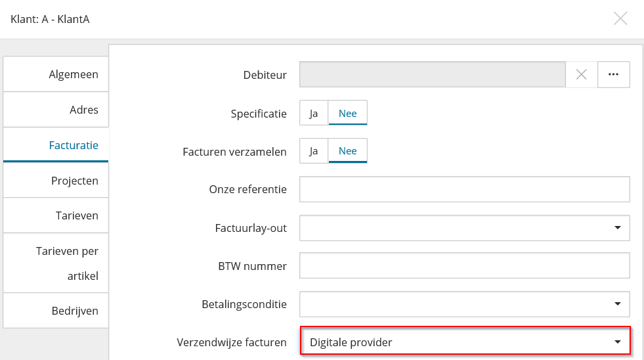
Task: Open Verzendwijze facturen dropdown arrow
Action: [x=617, y=342]
